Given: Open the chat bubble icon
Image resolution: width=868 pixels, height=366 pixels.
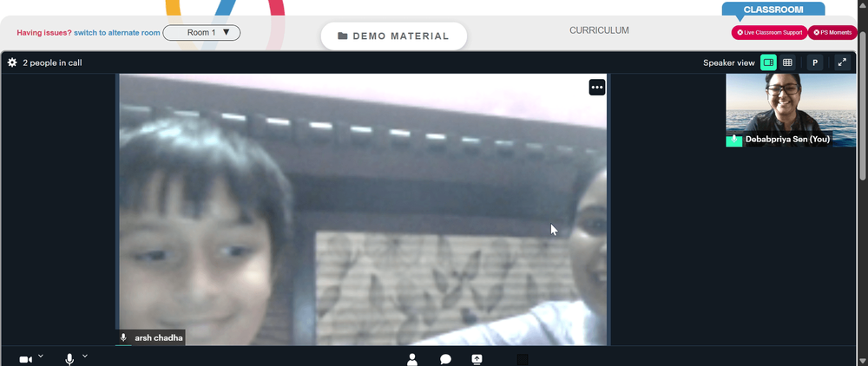Looking at the screenshot, I should pyautogui.click(x=445, y=360).
